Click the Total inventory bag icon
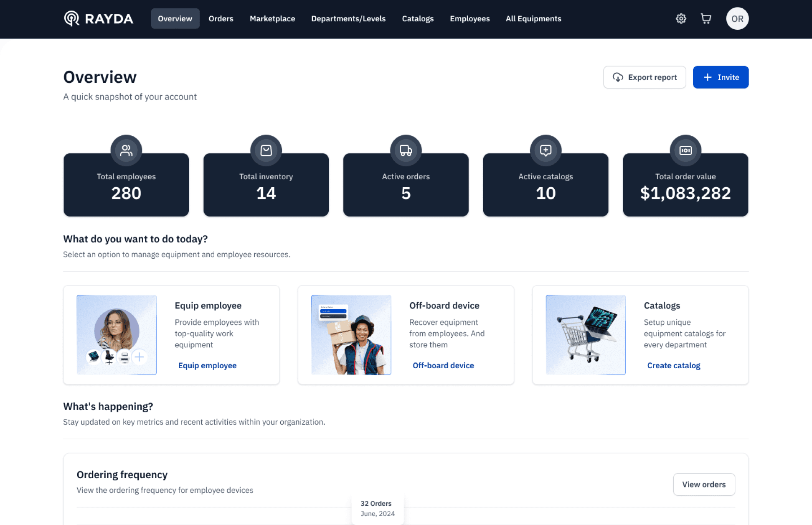Image resolution: width=812 pixels, height=525 pixels. 266,150
